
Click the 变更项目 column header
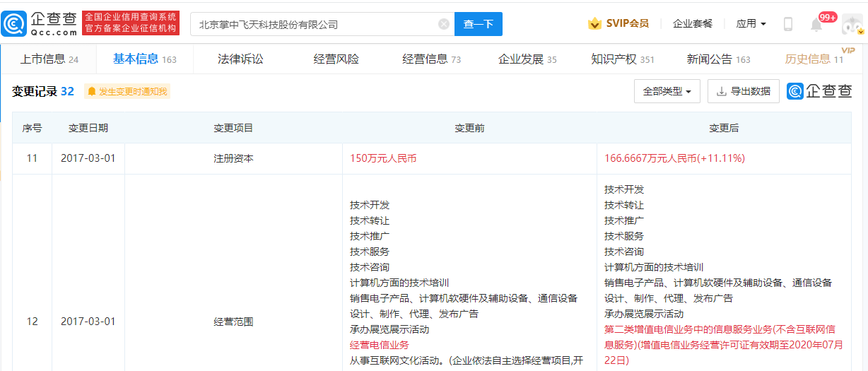pos(233,128)
